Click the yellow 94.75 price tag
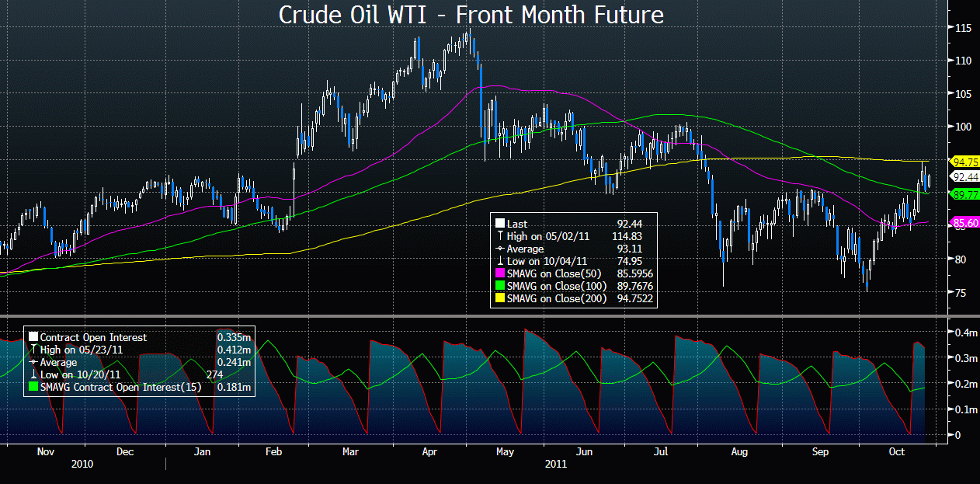The height and width of the screenshot is (484, 980). (963, 162)
